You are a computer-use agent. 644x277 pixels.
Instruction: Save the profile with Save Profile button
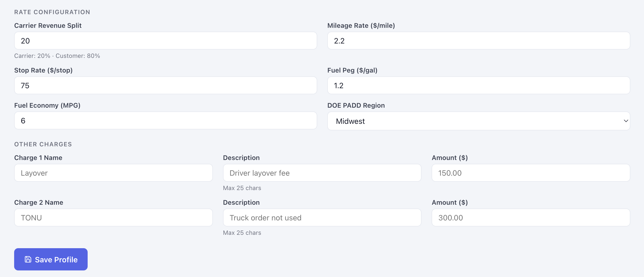(51, 259)
